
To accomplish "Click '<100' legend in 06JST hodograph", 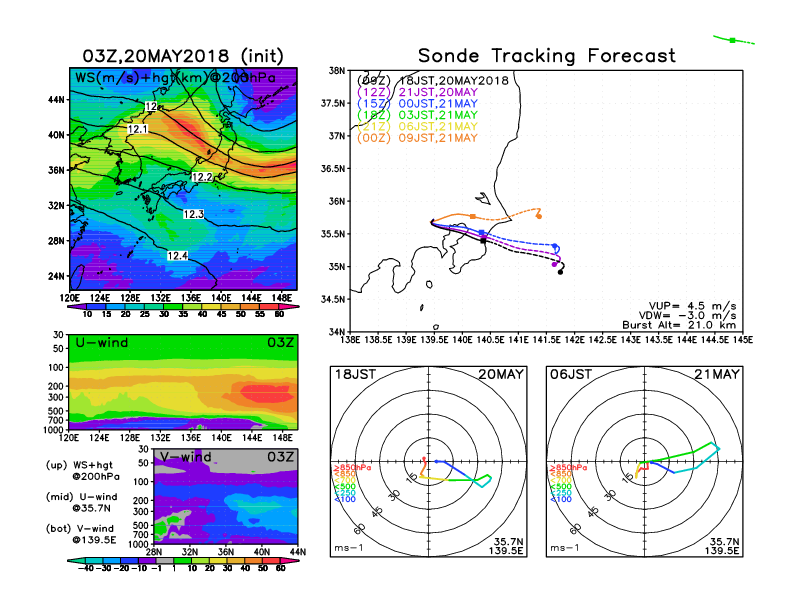I will point(561,499).
